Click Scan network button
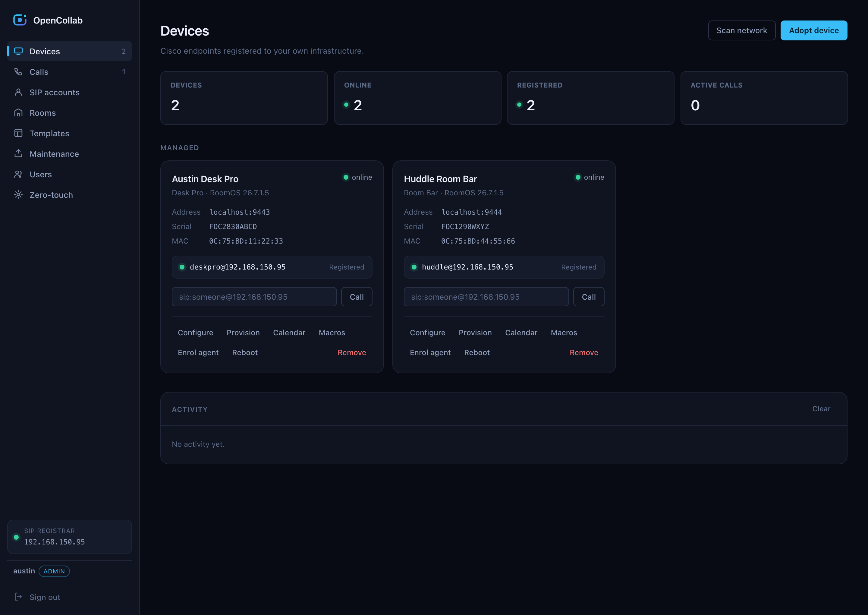This screenshot has width=868, height=615. pos(741,30)
